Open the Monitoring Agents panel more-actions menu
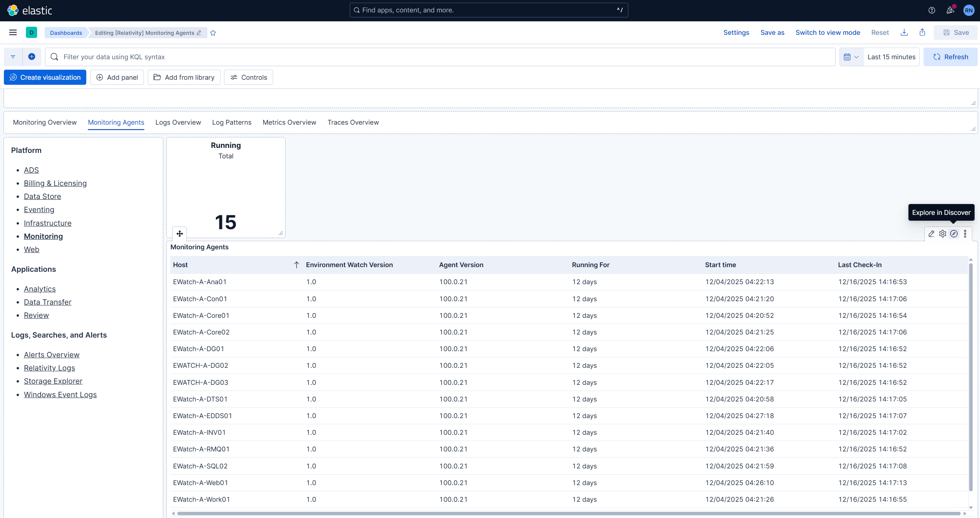 tap(965, 234)
